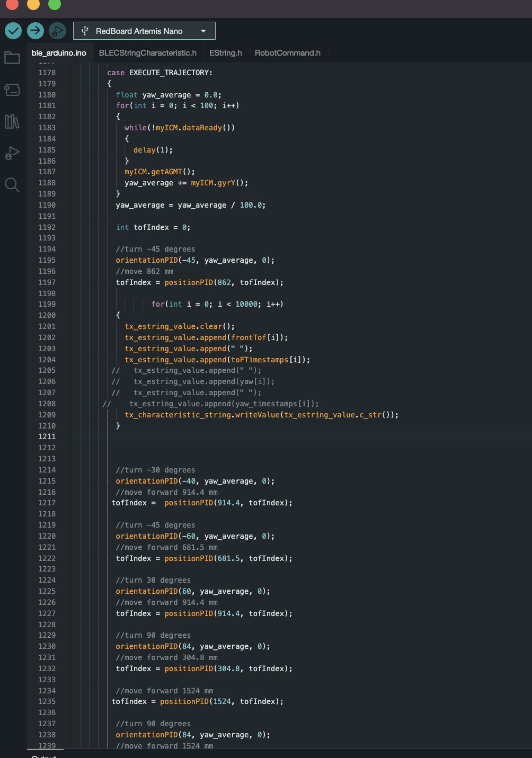Click '//turn 90 degrees' comment on line 1229
The width and height of the screenshot is (532, 758).
tap(153, 635)
